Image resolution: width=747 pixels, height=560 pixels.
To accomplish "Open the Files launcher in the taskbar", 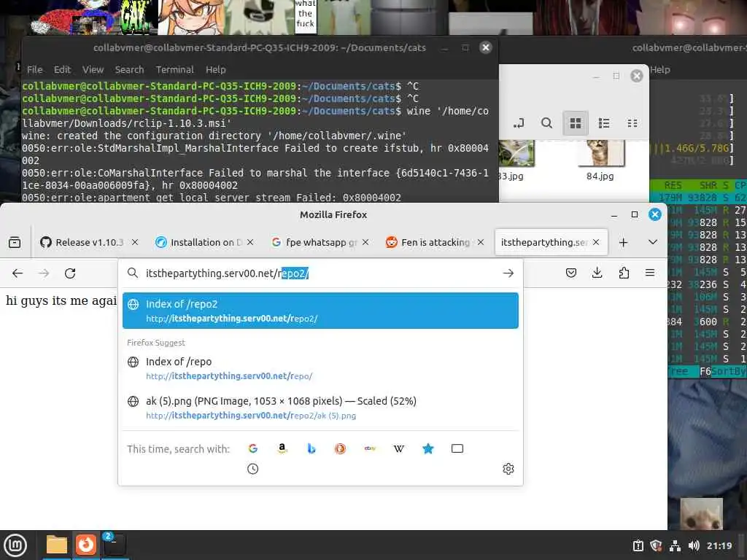I will (x=57, y=545).
